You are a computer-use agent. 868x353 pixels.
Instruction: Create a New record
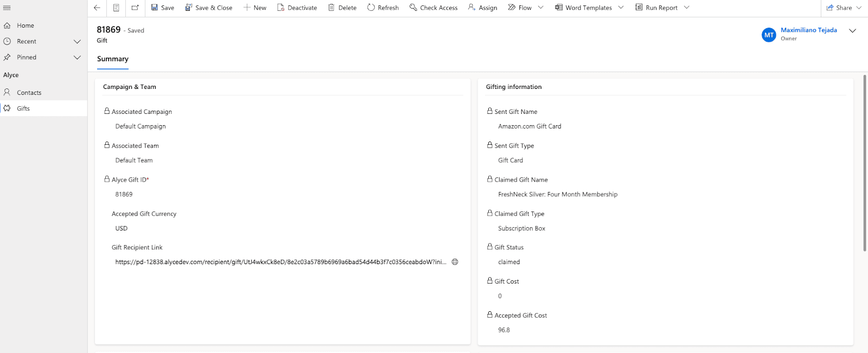(x=255, y=8)
